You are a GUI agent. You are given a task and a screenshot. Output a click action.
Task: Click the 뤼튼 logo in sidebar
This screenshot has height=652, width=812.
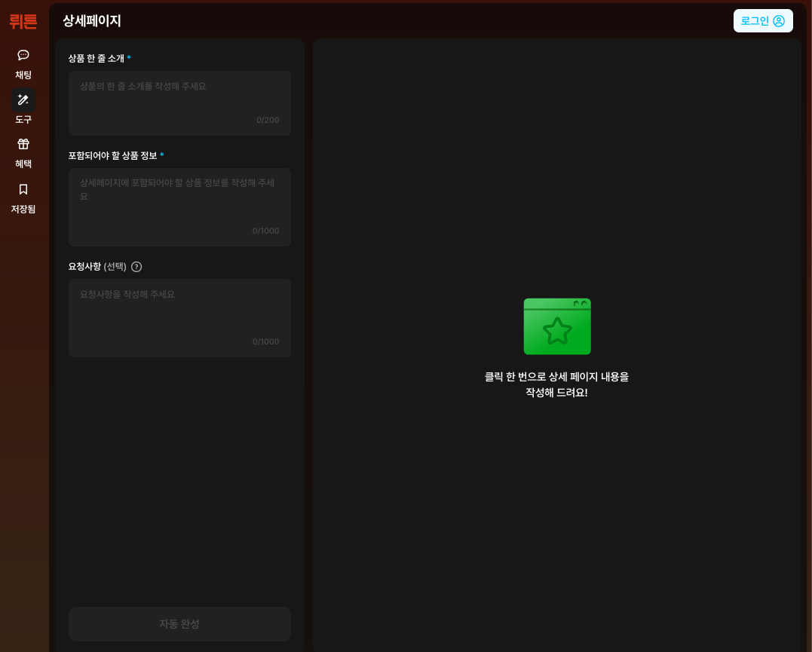[x=23, y=21]
